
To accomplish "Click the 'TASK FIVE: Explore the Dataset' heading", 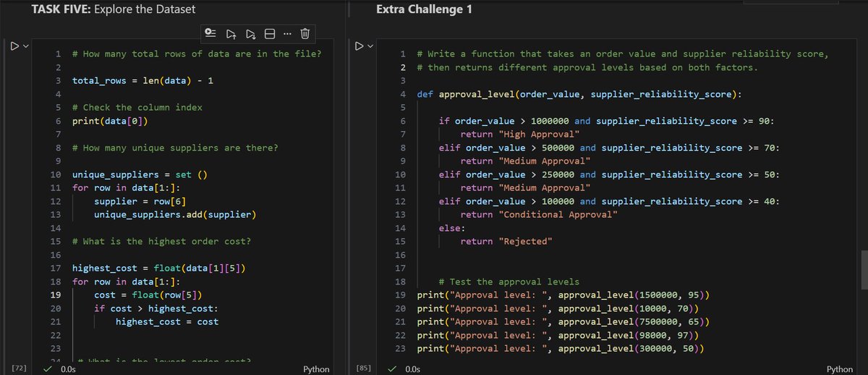I will tap(114, 10).
